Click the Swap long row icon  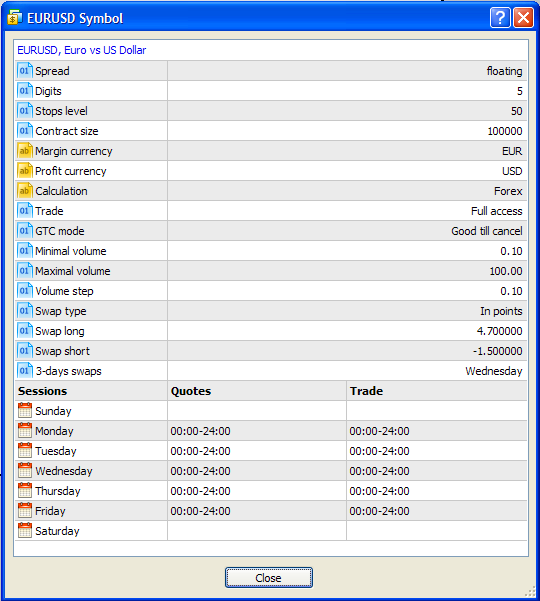click(x=25, y=330)
